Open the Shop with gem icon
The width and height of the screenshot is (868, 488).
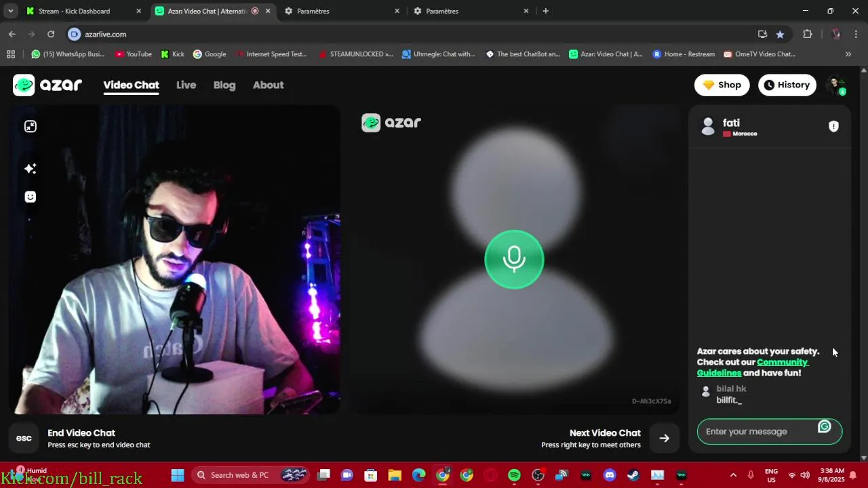tap(722, 85)
